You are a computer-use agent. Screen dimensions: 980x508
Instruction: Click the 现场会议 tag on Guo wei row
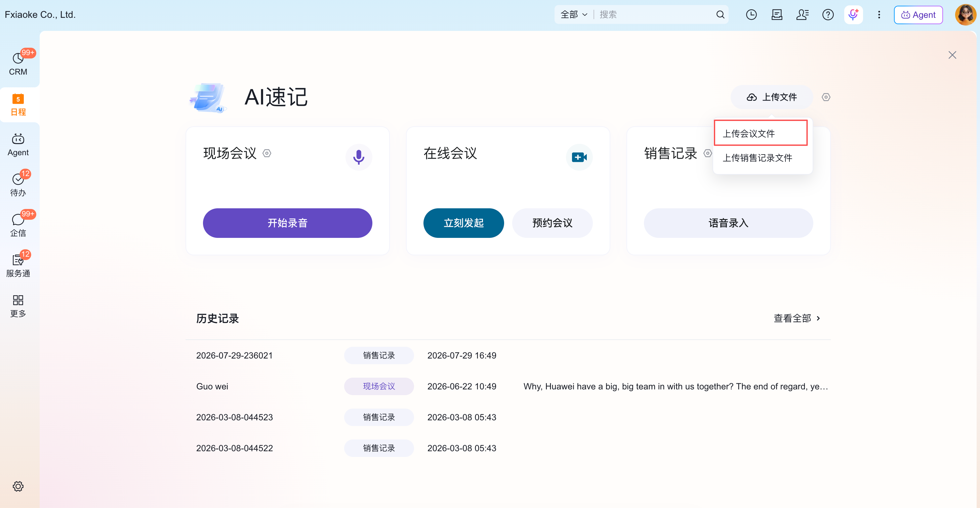[x=378, y=386]
